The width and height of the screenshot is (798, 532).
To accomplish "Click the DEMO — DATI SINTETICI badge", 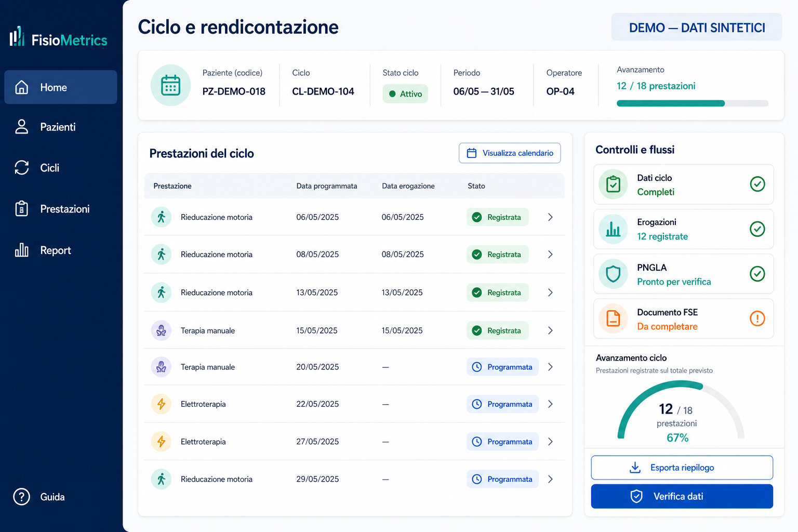I will 697,27.
